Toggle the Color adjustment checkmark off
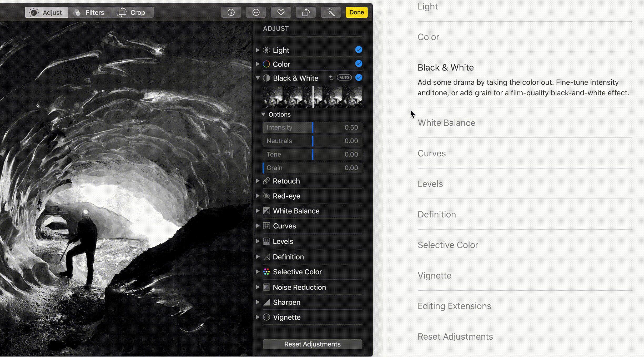Screen dimensions: 644x357 359,64
